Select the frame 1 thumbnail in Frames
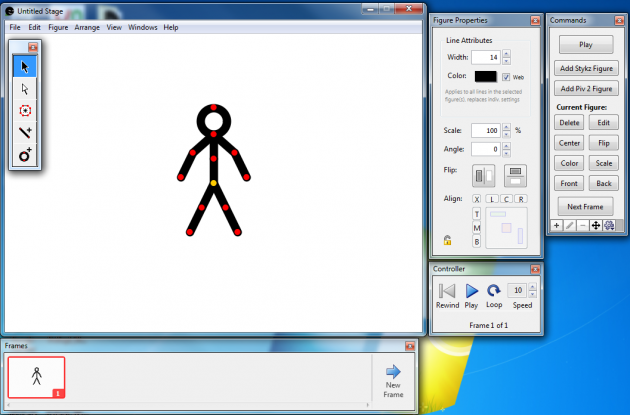Screen dimensions: 630x415 tap(36, 378)
